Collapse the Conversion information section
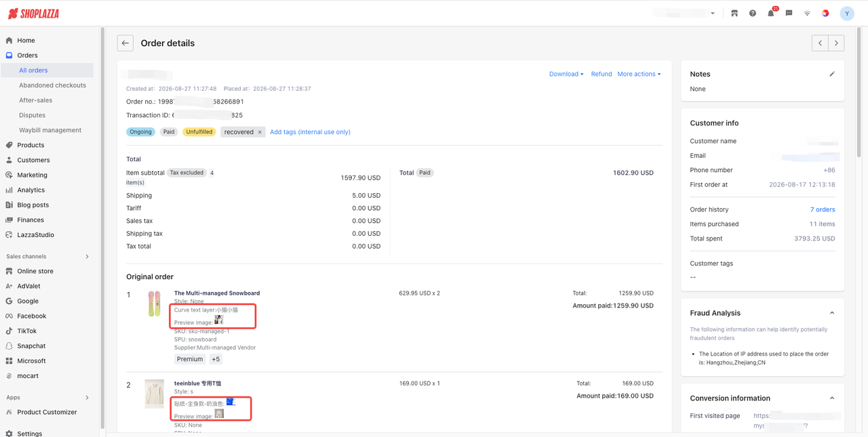The width and height of the screenshot is (868, 437). coord(832,398)
